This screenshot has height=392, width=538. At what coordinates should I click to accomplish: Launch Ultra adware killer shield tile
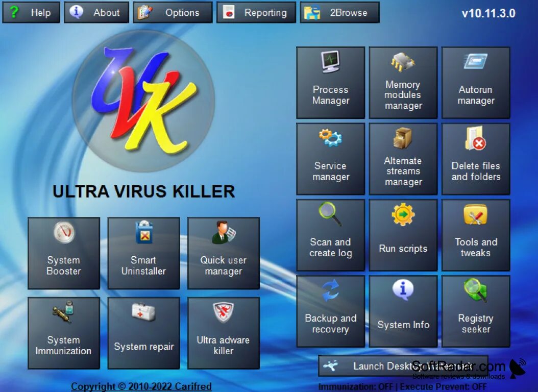click(224, 333)
